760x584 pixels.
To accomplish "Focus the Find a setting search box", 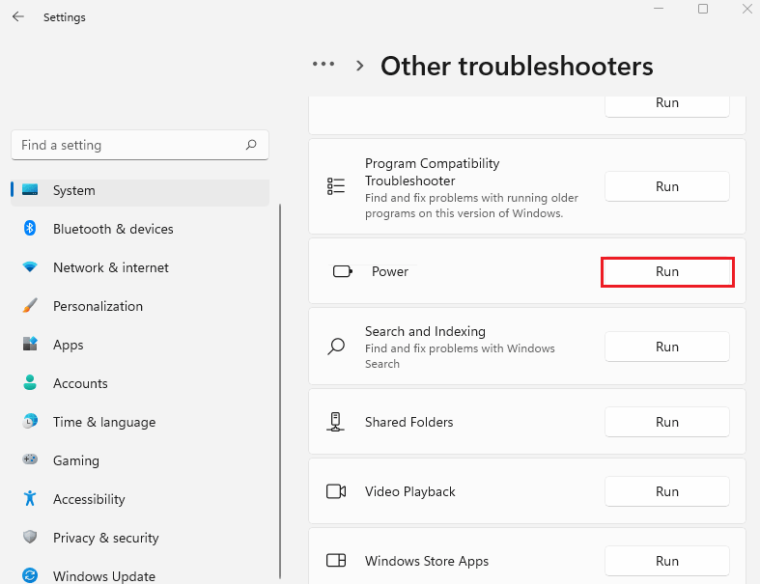I will [140, 145].
